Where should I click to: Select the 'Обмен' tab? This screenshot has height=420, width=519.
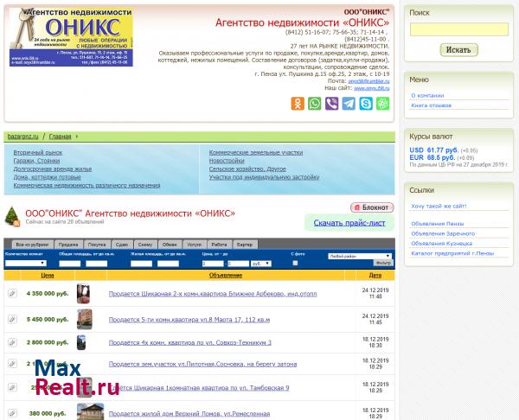(x=170, y=245)
